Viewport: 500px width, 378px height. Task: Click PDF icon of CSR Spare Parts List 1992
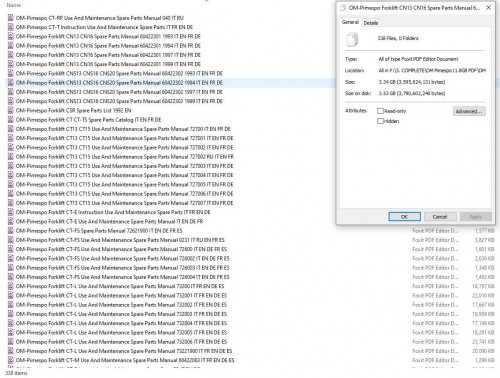11,110
